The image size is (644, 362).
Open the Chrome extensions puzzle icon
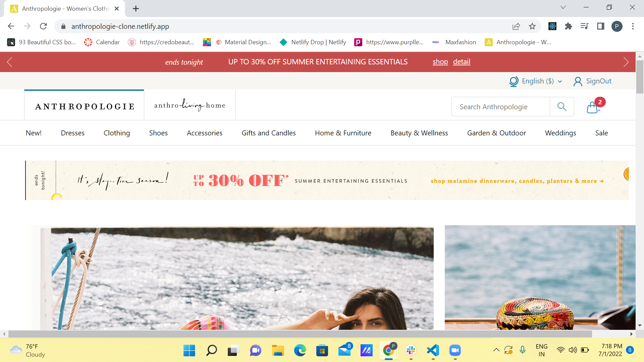pos(568,26)
